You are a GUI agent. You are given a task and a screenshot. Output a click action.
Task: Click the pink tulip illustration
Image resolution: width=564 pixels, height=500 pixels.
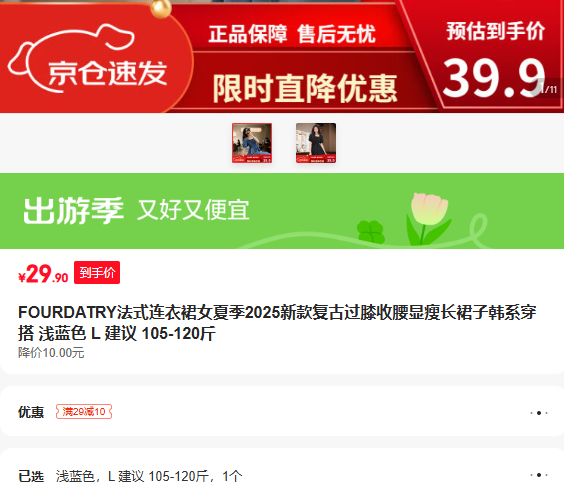[429, 219]
